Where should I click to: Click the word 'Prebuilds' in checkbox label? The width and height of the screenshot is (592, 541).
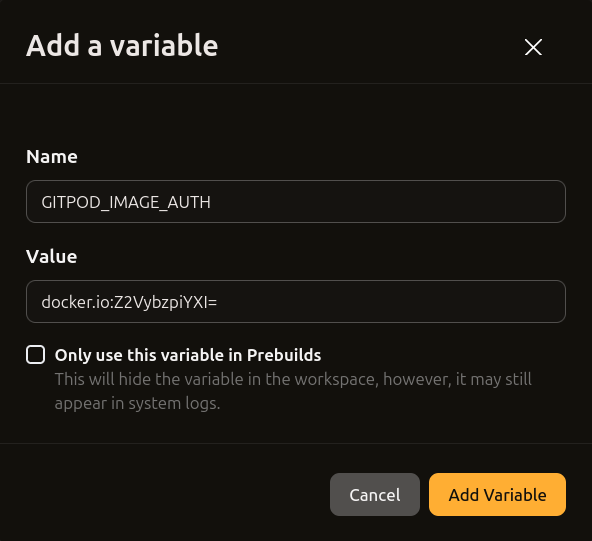284,355
